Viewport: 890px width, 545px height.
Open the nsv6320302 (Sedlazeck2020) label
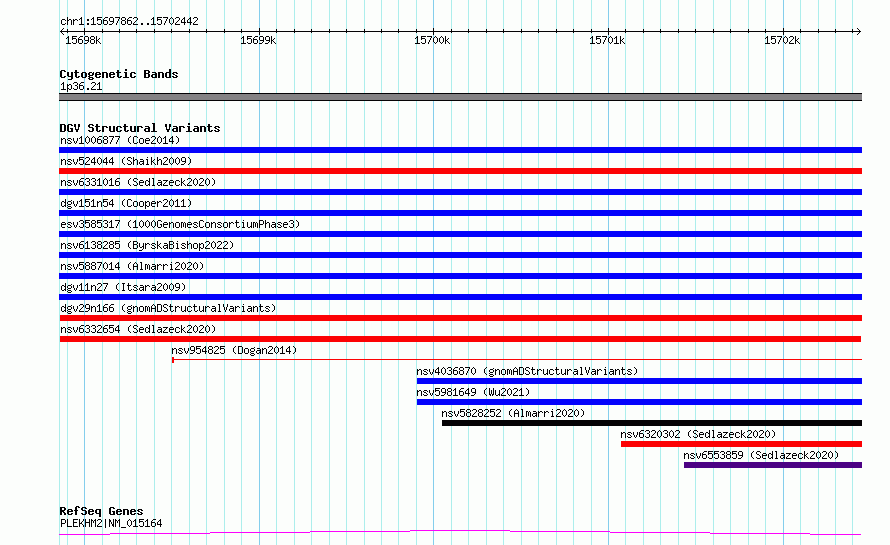coord(698,434)
